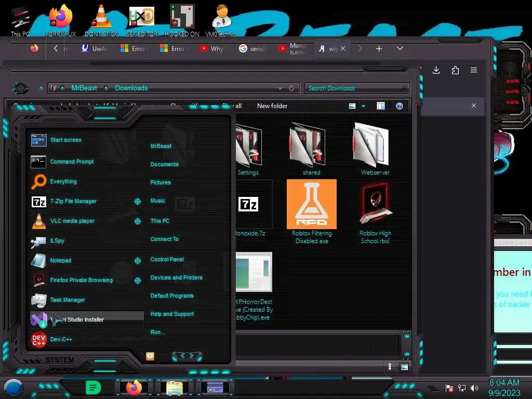Open the Settings folder in Downloads
The height and width of the screenshot is (399, 532).
pyautogui.click(x=248, y=149)
